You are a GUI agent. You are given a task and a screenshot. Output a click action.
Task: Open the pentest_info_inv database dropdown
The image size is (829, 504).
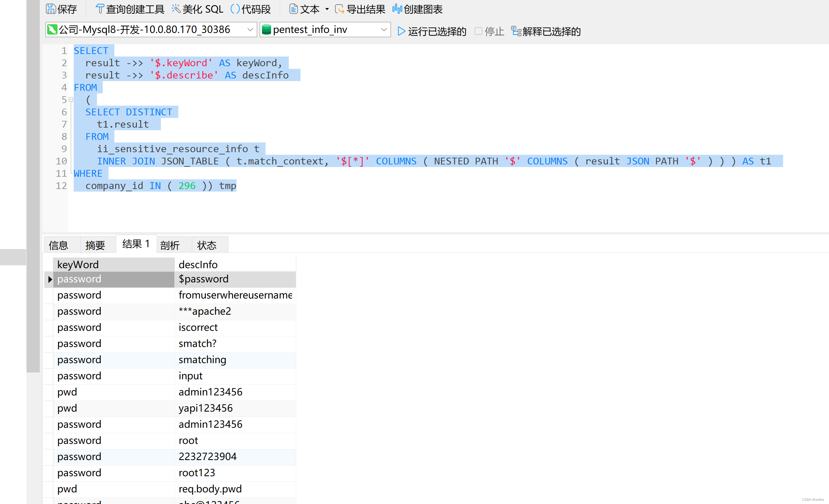click(383, 30)
